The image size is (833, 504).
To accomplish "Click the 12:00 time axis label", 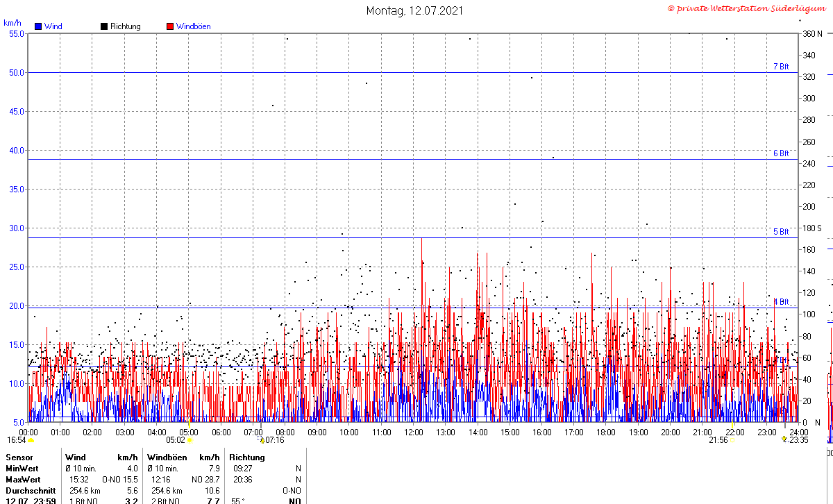I will pyautogui.click(x=414, y=432).
